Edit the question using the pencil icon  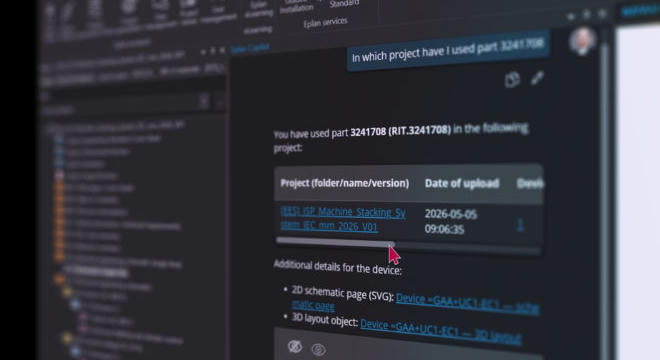pos(537,78)
